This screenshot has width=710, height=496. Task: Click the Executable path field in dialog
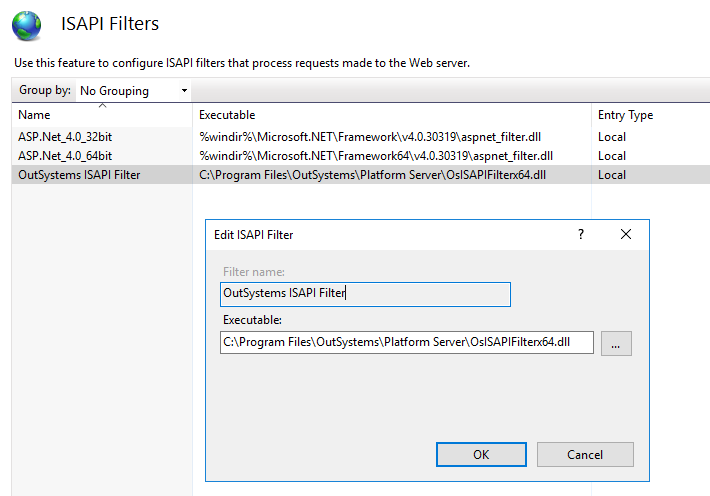point(406,343)
